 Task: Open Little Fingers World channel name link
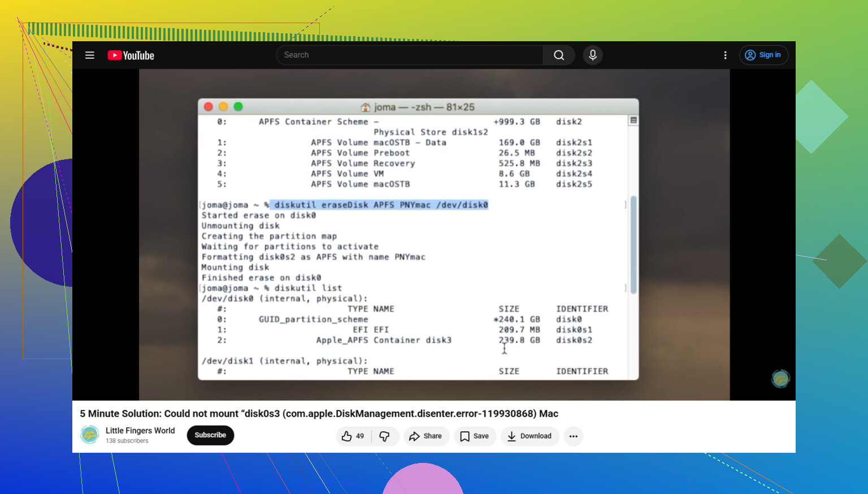pyautogui.click(x=140, y=431)
